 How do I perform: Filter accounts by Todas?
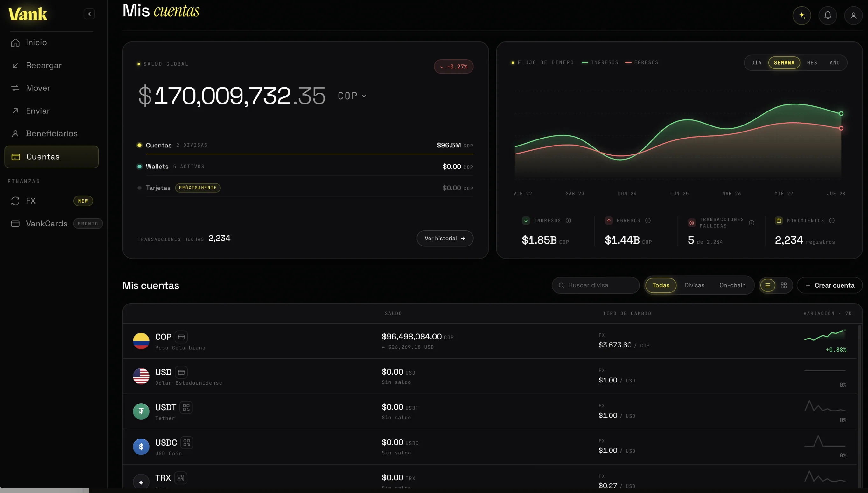(x=661, y=285)
